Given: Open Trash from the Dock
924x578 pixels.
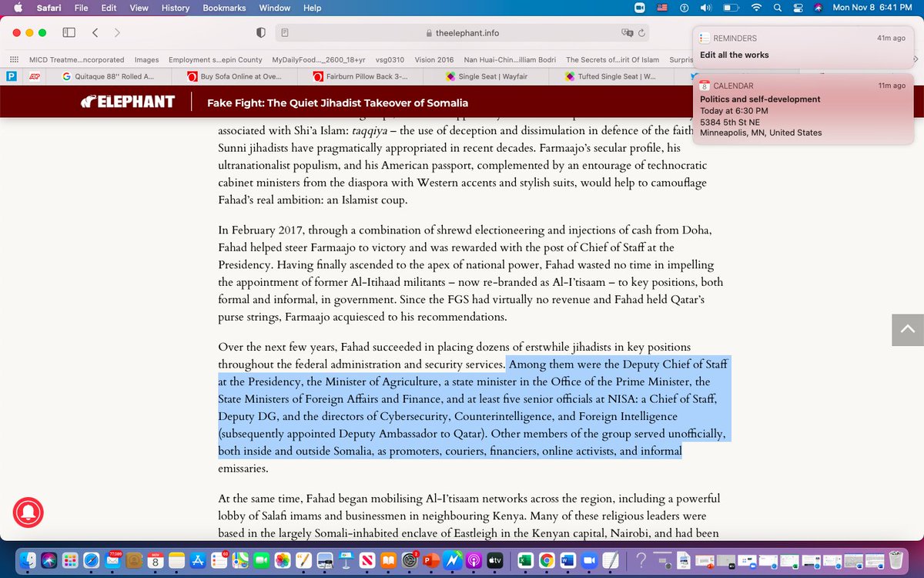Looking at the screenshot, I should pos(896,560).
